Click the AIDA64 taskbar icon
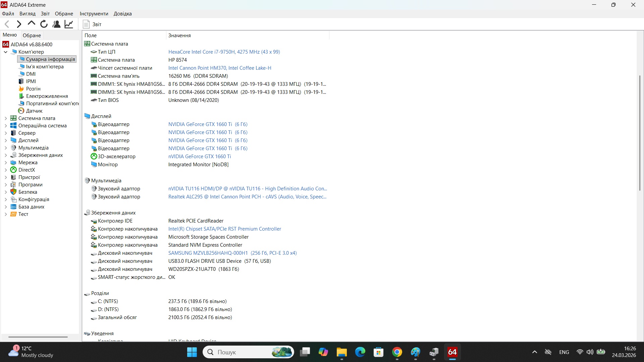This screenshot has height=362, width=644. pos(452,352)
